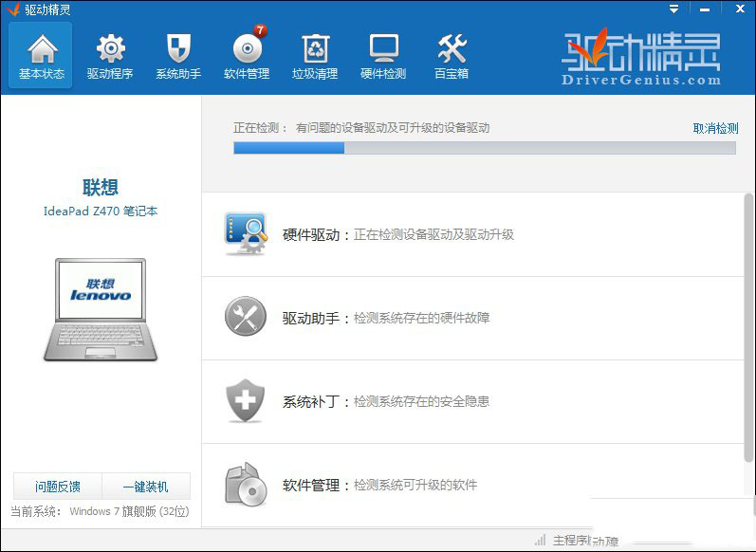Screen dimensions: 756x552
Task: Click the 软件管理 box and disc icon
Action: (x=246, y=484)
